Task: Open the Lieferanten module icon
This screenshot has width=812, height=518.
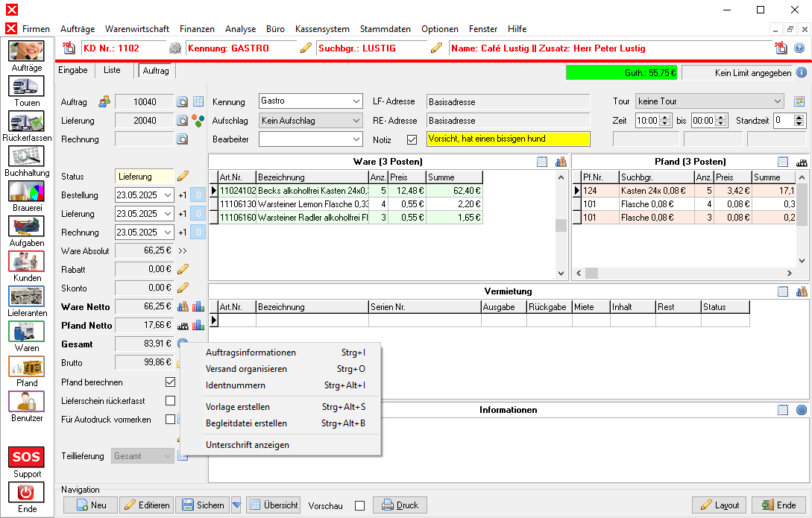Action: point(27,297)
